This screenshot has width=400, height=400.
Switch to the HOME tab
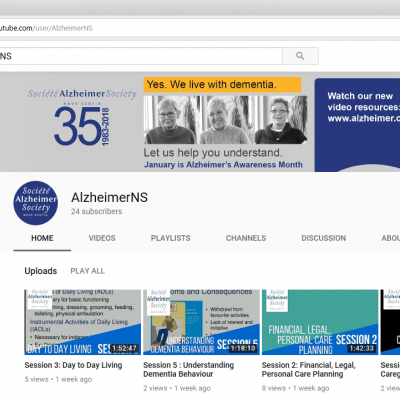[42, 238]
